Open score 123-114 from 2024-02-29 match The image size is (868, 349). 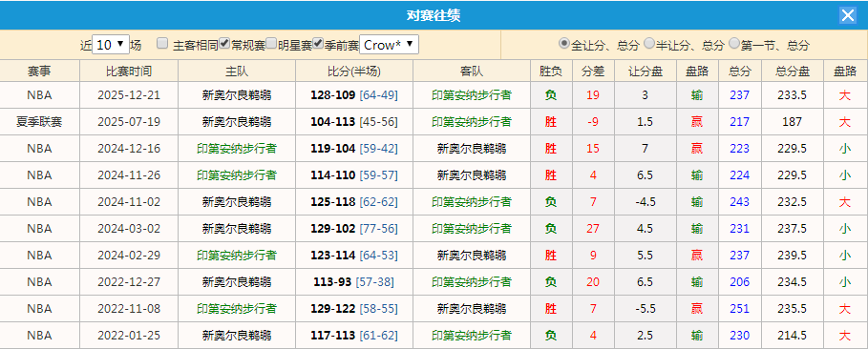click(x=332, y=255)
